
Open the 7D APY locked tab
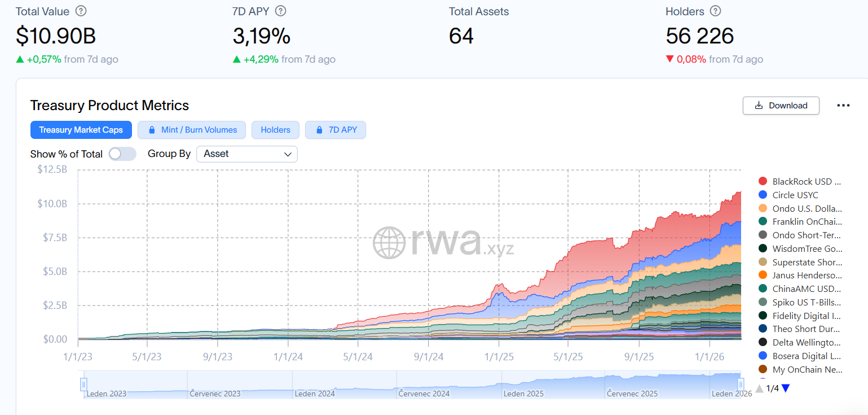pos(336,130)
